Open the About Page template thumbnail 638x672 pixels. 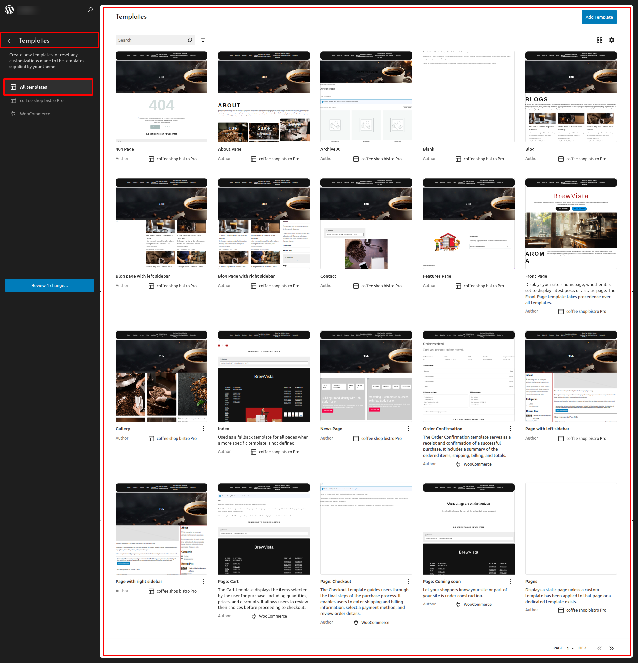[264, 96]
